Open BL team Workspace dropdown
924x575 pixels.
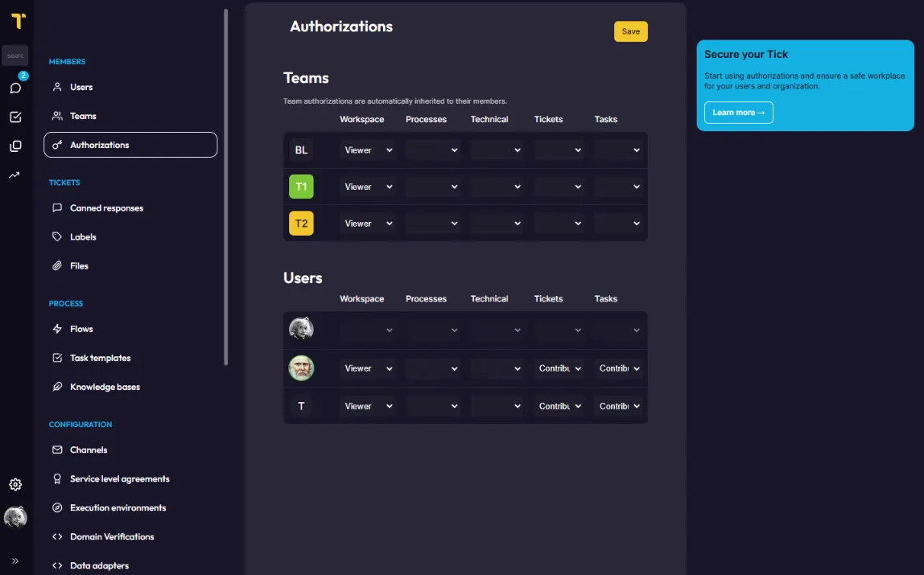click(x=368, y=150)
